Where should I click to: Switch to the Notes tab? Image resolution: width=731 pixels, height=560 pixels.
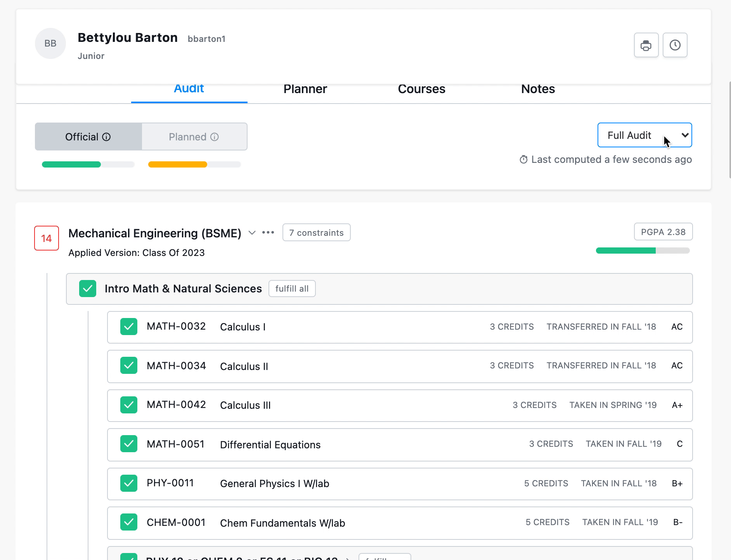538,89
